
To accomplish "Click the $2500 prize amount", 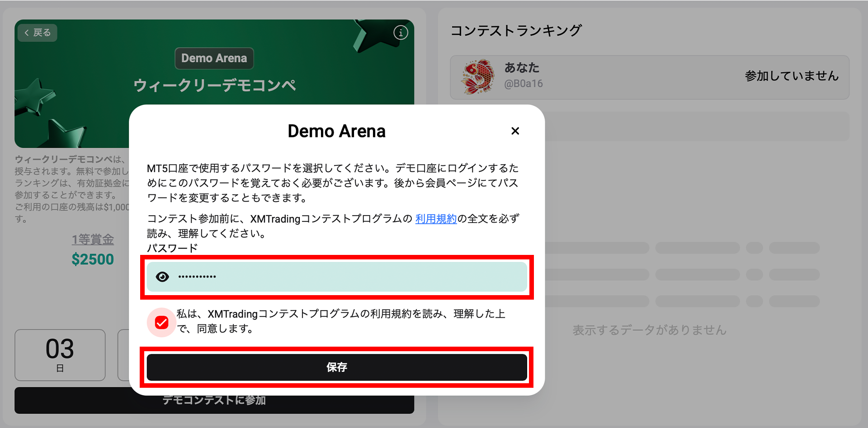I will tap(93, 259).
